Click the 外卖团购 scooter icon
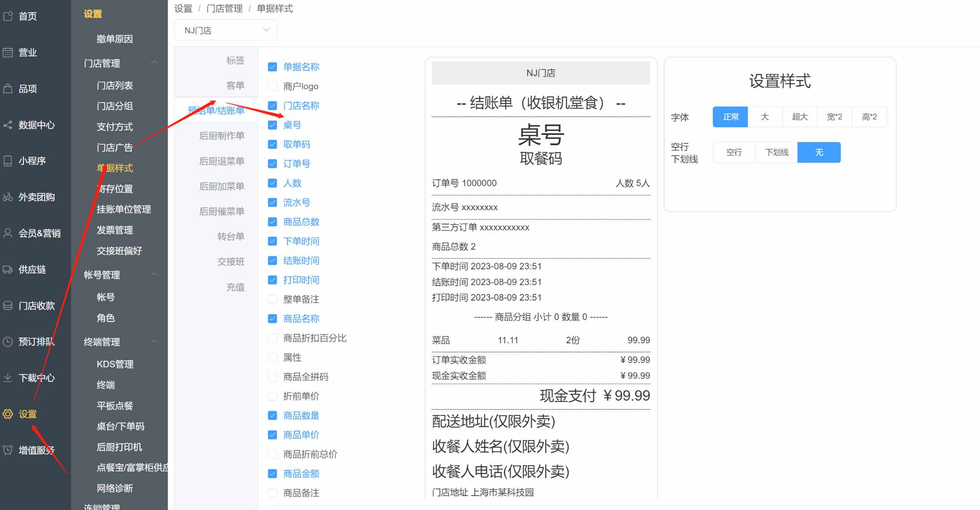Viewport: 980px width, 510px height. (x=8, y=197)
